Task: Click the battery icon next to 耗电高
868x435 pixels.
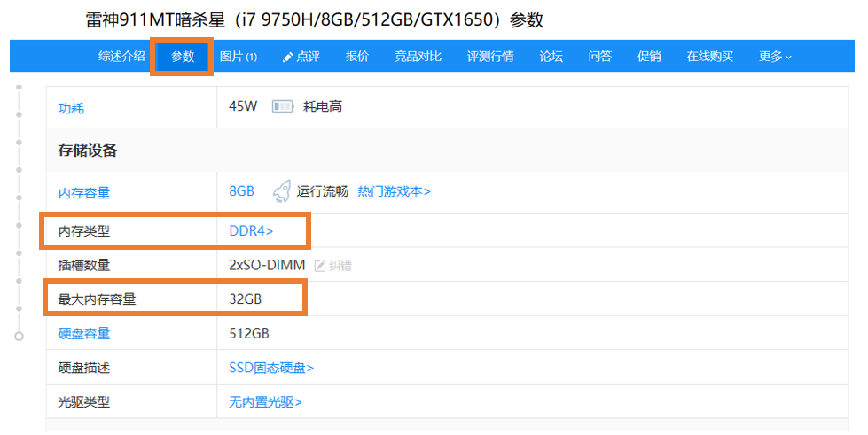Action: 282,107
